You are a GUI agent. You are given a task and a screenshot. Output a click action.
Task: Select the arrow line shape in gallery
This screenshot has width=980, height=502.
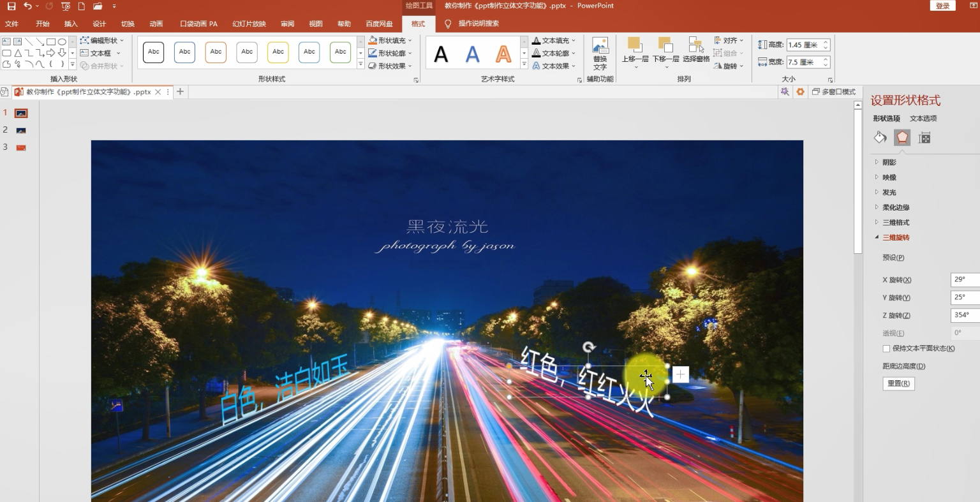[40, 41]
